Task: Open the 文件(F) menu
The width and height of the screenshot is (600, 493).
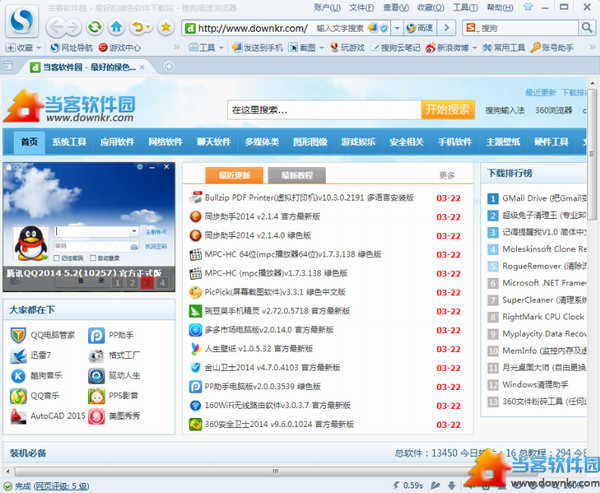Action: [361, 7]
